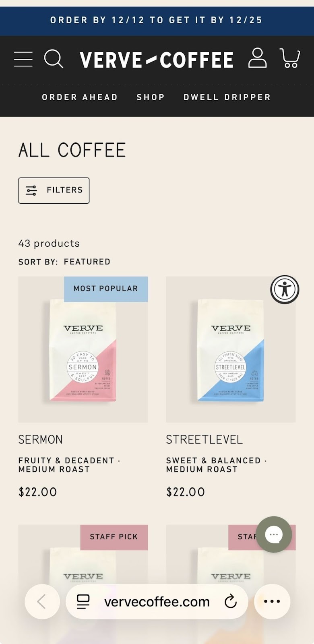Image resolution: width=314 pixels, height=644 pixels.
Task: Click the Verve Coffee logo
Action: pos(157,59)
